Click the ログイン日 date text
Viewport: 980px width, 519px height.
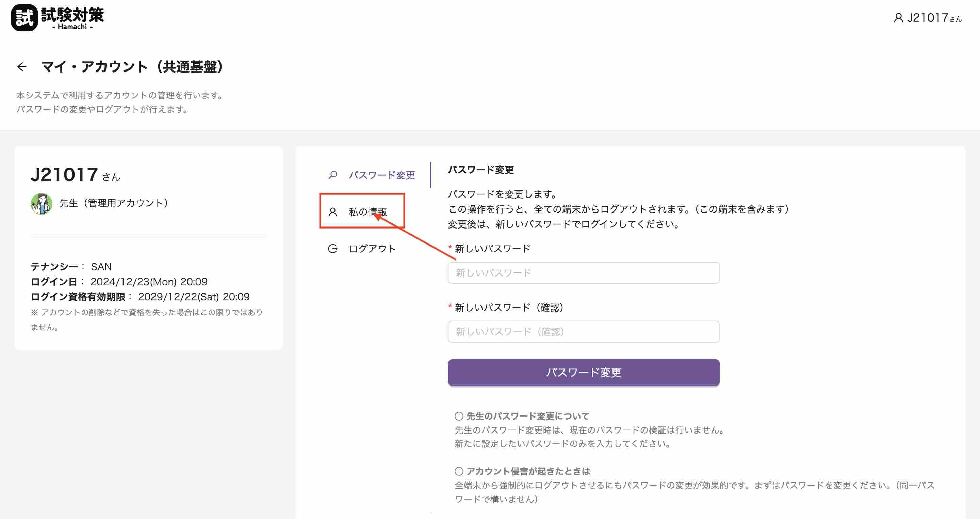(x=149, y=282)
